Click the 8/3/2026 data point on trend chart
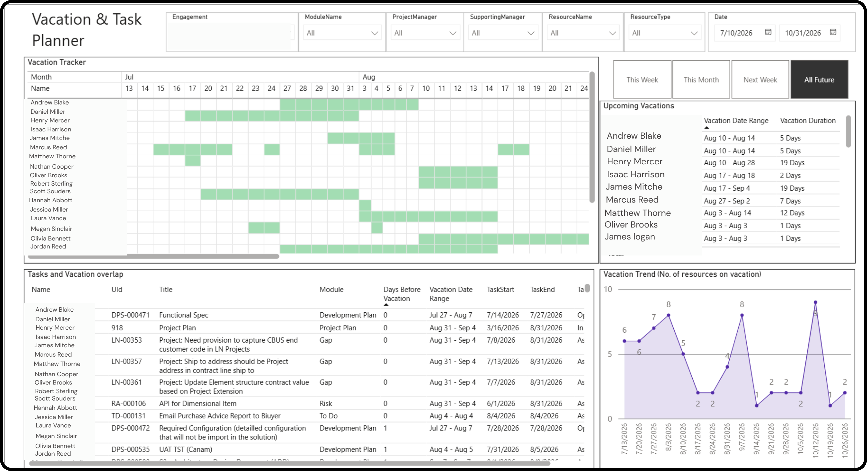 tap(668, 315)
